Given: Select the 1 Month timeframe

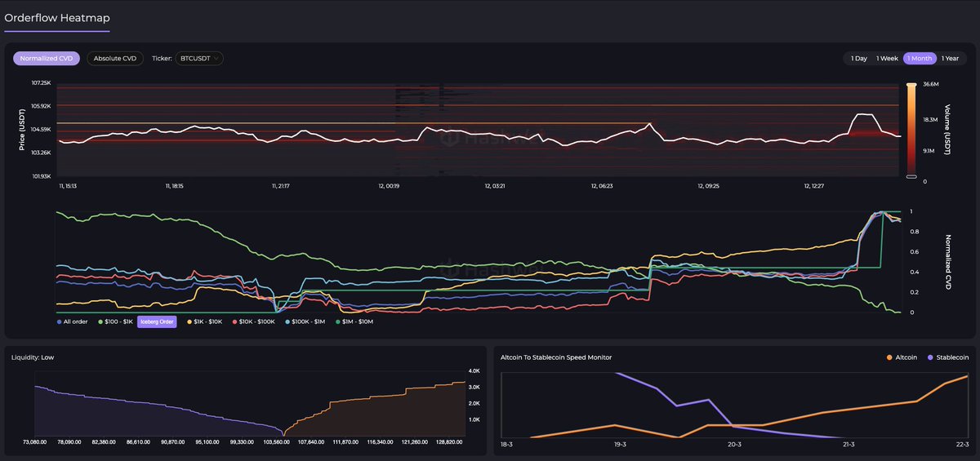Looking at the screenshot, I should coord(919,59).
